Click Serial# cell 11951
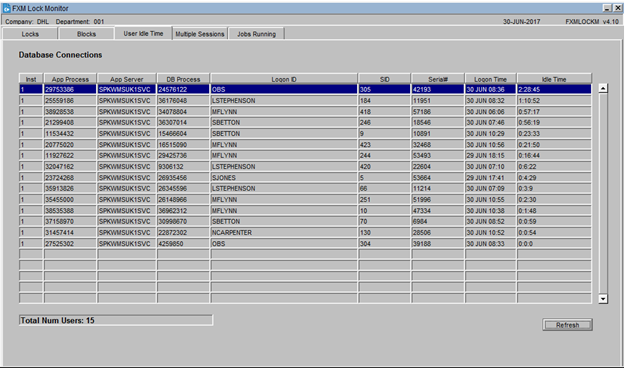The width and height of the screenshot is (625, 368). click(438, 100)
